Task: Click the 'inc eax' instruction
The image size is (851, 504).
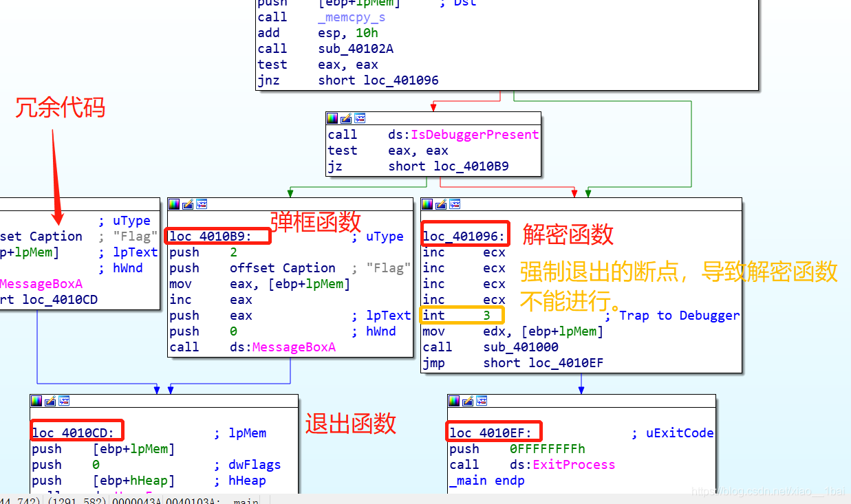Action: click(211, 300)
